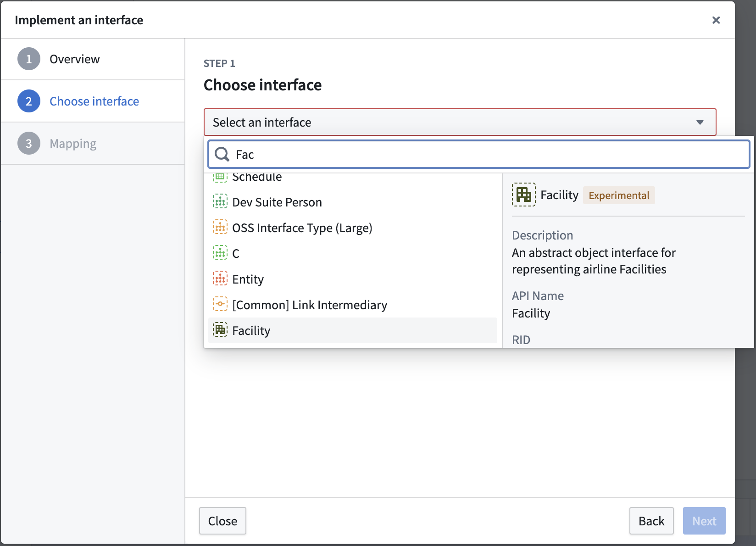756x546 pixels.
Task: Open the Mapping step
Action: tap(93, 143)
